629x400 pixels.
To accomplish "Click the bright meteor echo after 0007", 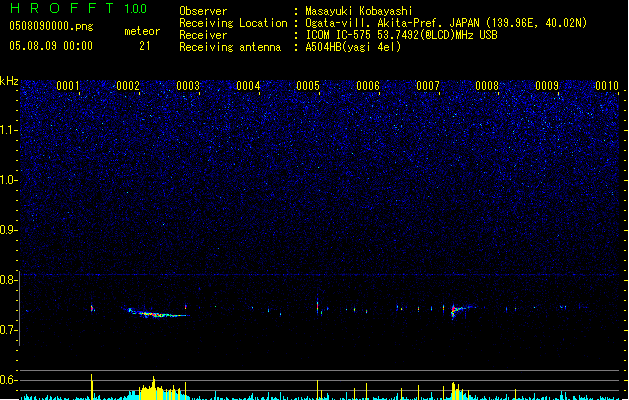I will tap(457, 310).
